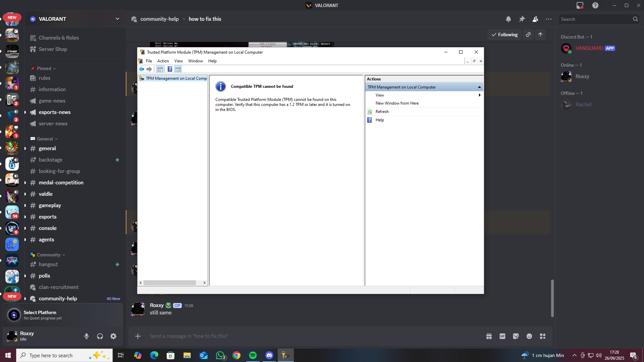Open the Action menu in TPM window
Screen dimensions: 644x362
[x=163, y=61]
